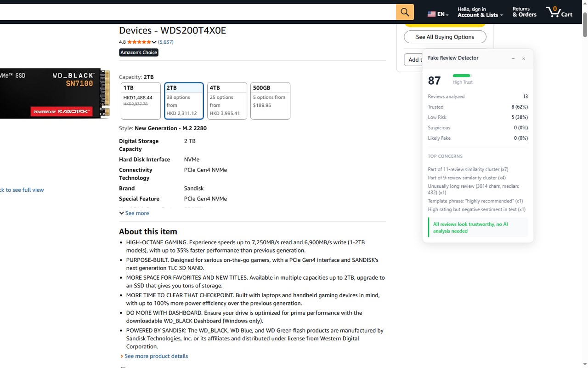Click Style New Generation M.2 2280 text

tap(163, 128)
